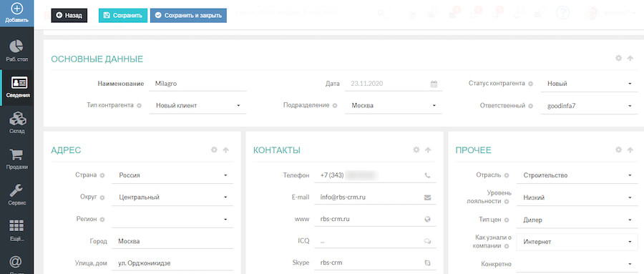Open Уровень лояльности dropdown showing Низкий
This screenshot has width=644, height=274.
(576, 197)
